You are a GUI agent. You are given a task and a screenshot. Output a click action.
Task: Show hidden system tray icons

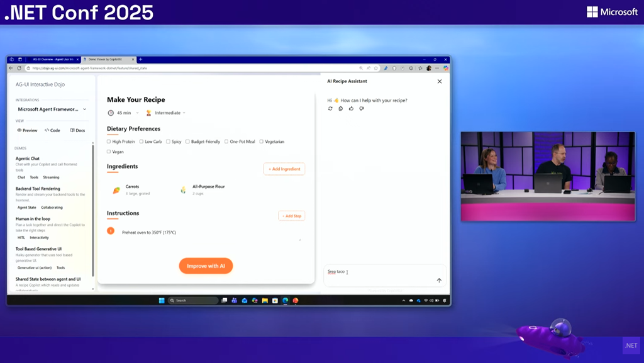click(404, 301)
